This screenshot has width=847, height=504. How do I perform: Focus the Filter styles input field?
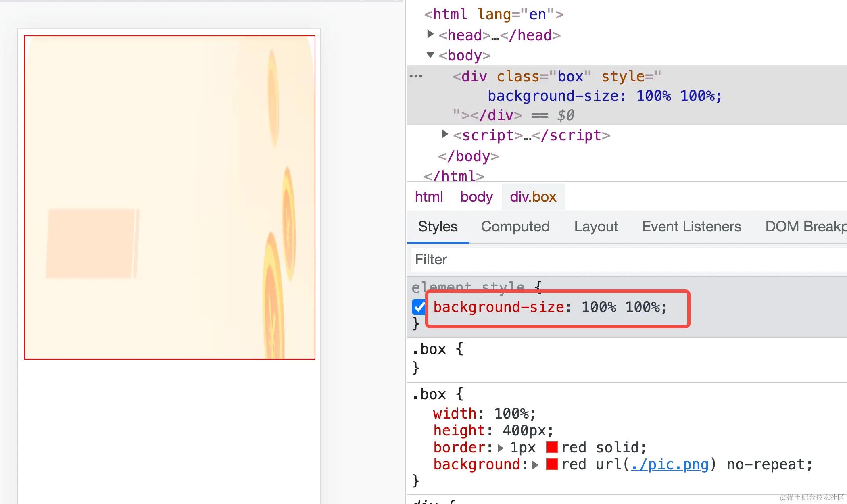(x=629, y=260)
